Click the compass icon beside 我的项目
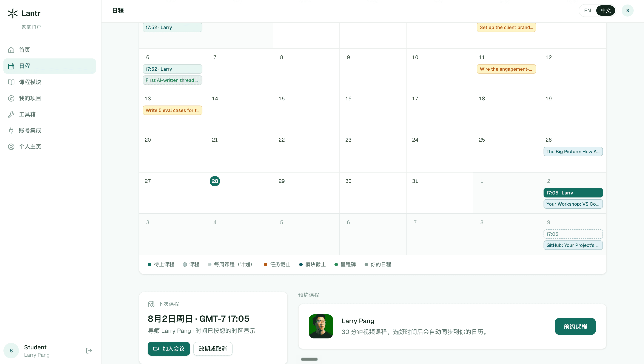This screenshot has height=364, width=644. (x=11, y=98)
